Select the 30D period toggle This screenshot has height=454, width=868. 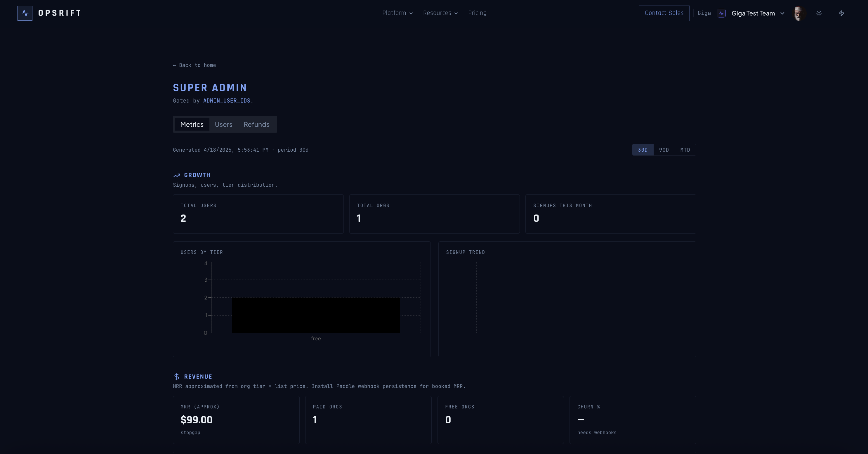click(x=643, y=150)
